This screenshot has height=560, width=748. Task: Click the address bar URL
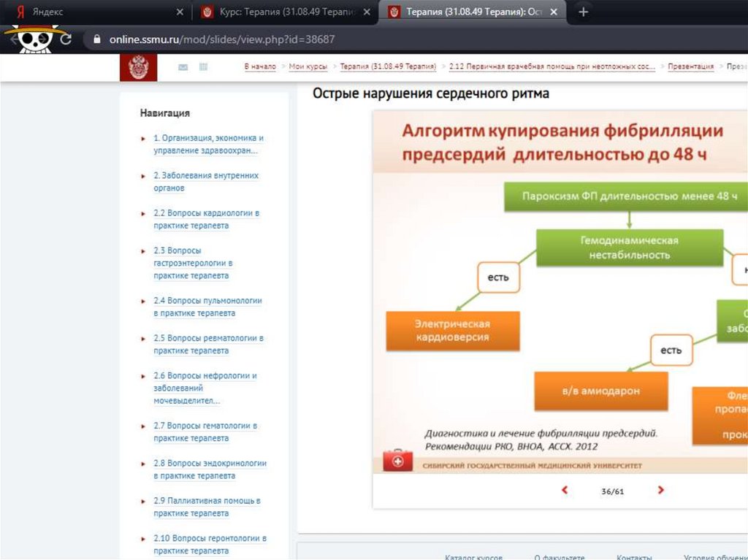coord(222,39)
